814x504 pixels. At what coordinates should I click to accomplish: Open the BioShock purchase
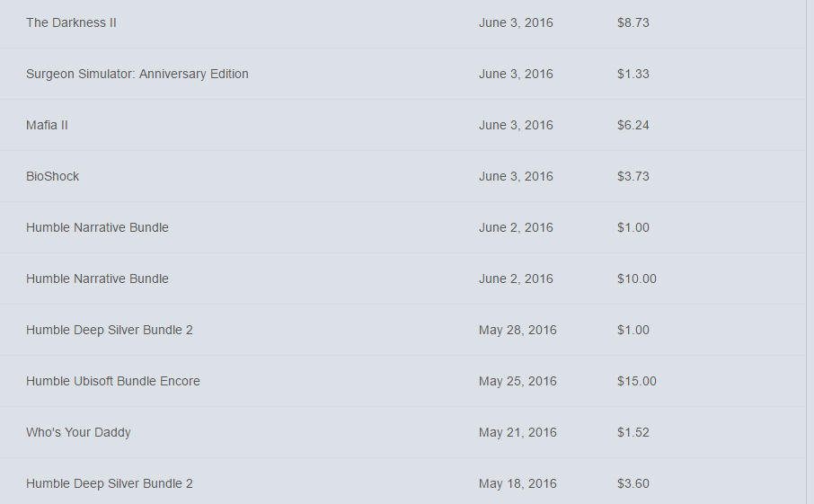(x=52, y=176)
